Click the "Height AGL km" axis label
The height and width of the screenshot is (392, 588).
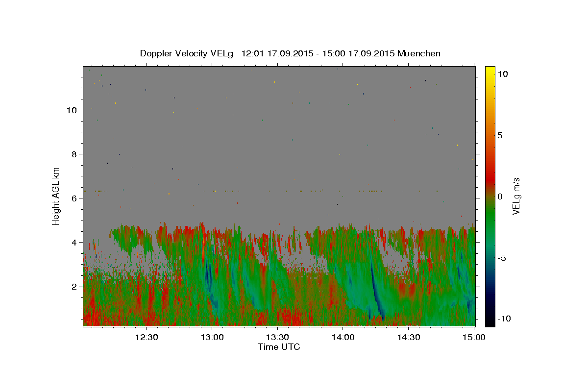56,196
